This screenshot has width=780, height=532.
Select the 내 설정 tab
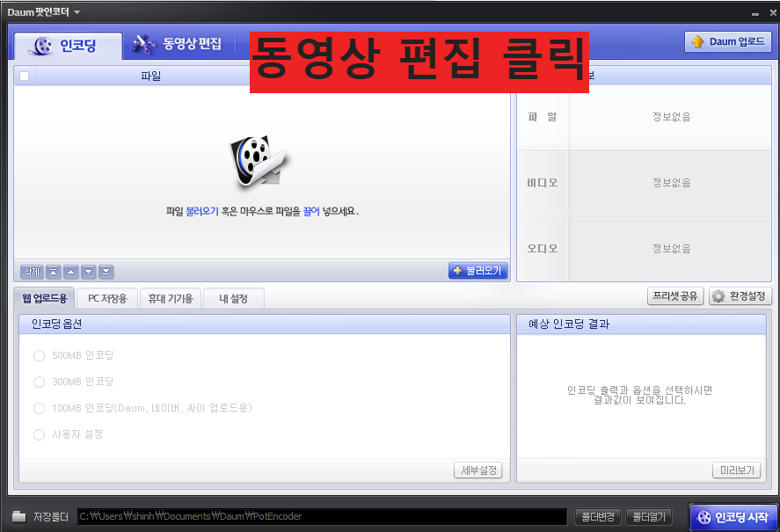point(233,299)
